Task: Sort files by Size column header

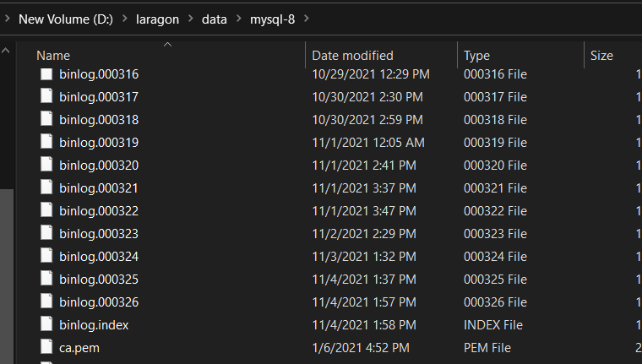Action: 601,56
